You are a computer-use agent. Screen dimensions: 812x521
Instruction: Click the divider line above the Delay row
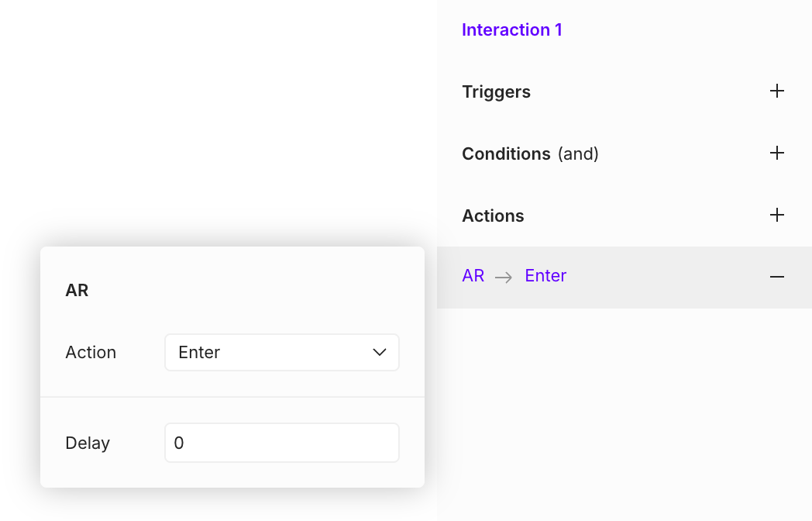coord(232,397)
